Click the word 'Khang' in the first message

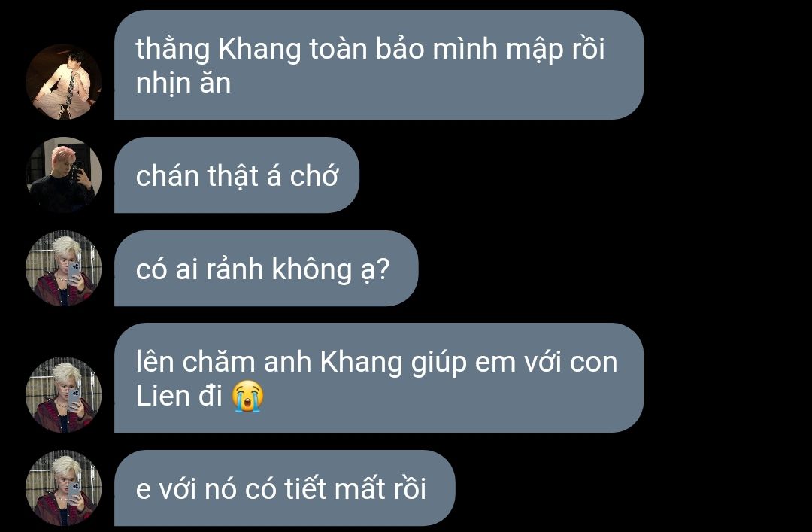point(259,50)
